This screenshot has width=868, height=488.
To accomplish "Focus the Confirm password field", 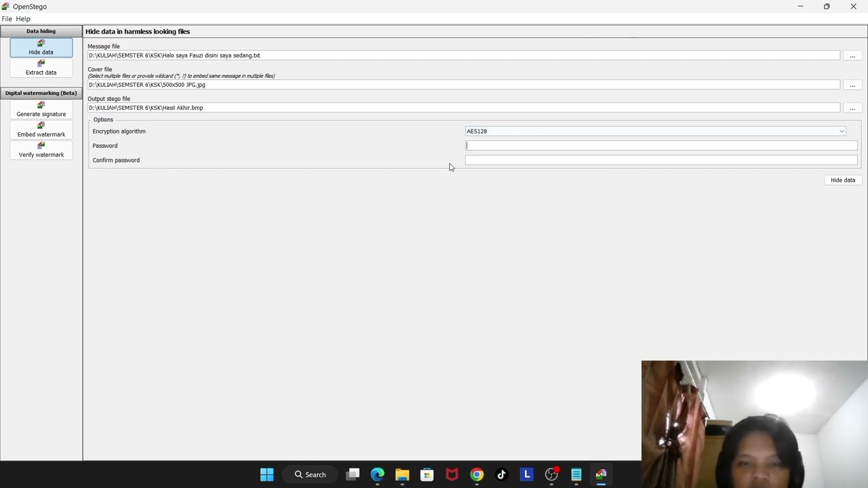I will [661, 160].
